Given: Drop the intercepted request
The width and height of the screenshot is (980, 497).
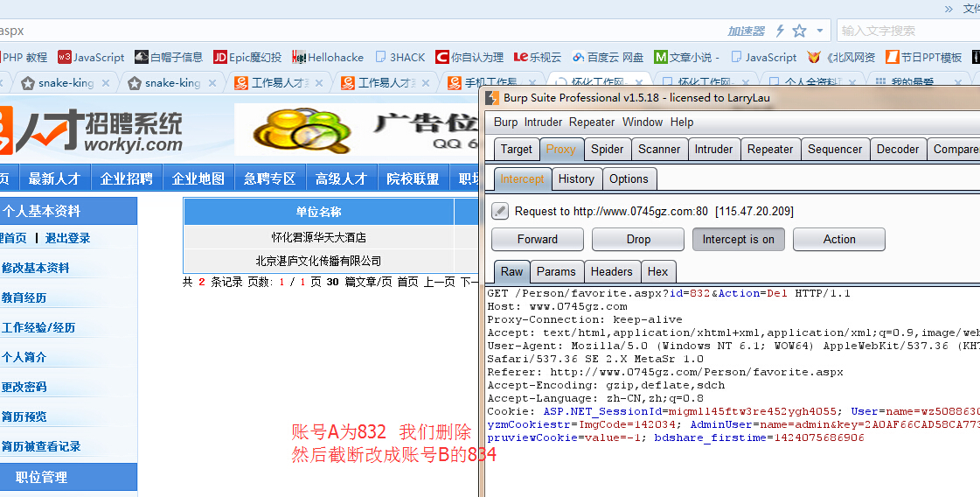Looking at the screenshot, I should (x=638, y=239).
